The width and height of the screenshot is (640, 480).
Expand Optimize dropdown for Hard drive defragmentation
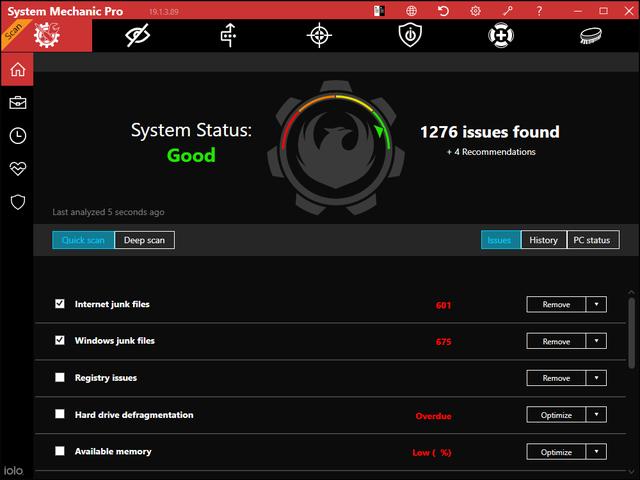[596, 415]
